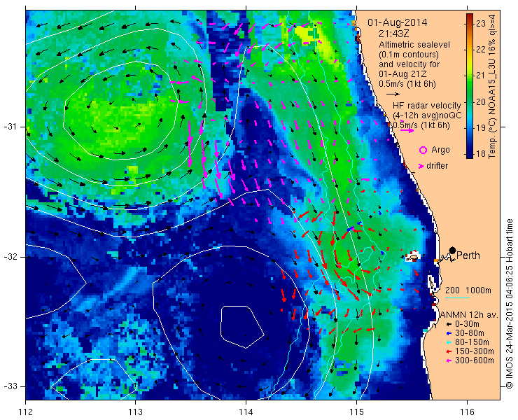Screen dimensions: 518x420
Task: Click the black altimetric velocity reference arrow
Action: [x=393, y=94]
